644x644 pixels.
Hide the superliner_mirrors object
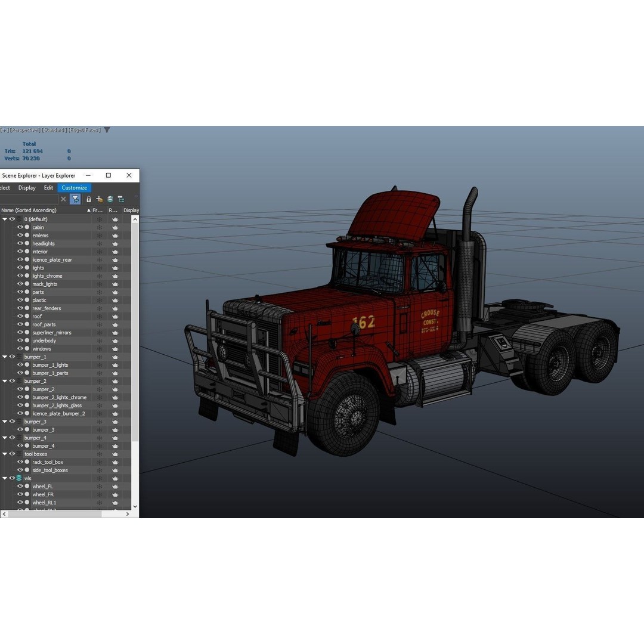20,332
